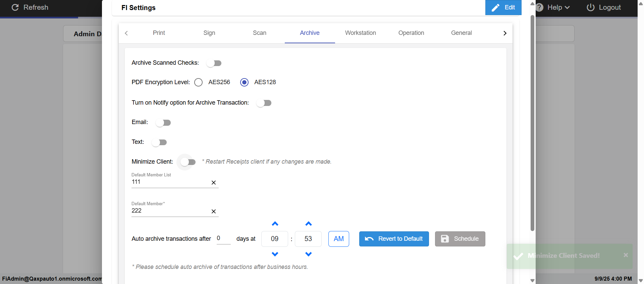Select AES256 encryption radio button
Viewport: 644px width, 284px height.
(199, 82)
